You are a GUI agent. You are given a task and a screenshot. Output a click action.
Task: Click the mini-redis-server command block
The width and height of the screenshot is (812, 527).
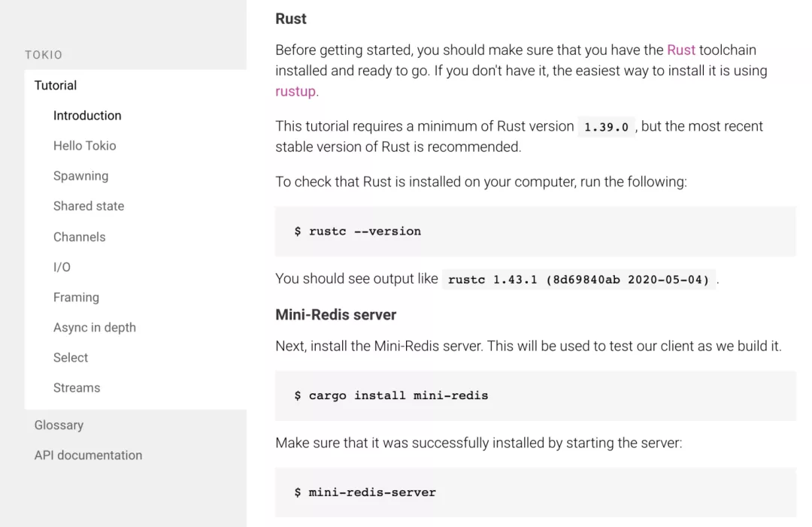click(x=535, y=492)
